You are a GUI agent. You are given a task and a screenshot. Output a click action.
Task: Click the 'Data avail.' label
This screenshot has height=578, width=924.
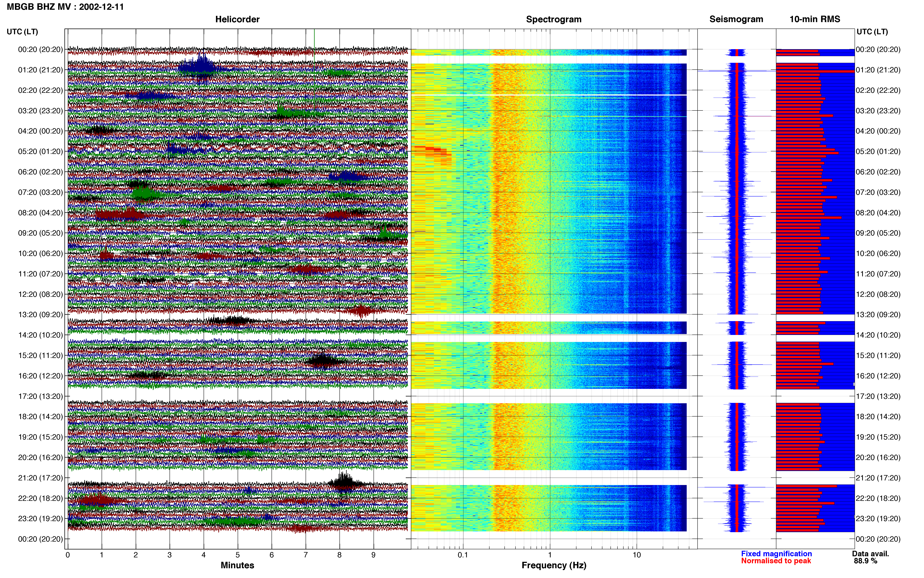870,554
